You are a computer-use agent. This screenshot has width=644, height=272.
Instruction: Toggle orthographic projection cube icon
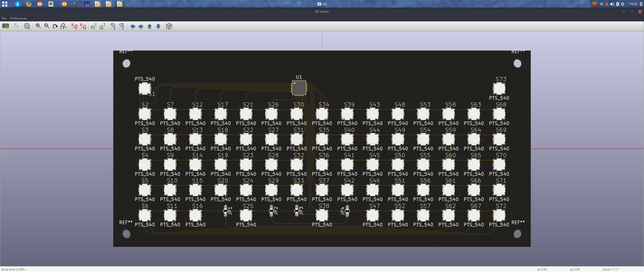click(169, 26)
